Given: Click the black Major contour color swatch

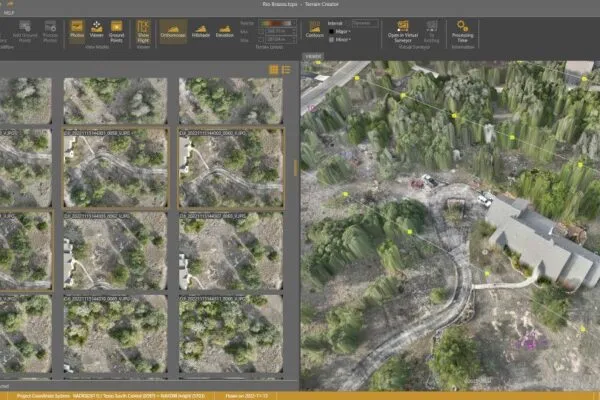Looking at the screenshot, I should tap(331, 31).
